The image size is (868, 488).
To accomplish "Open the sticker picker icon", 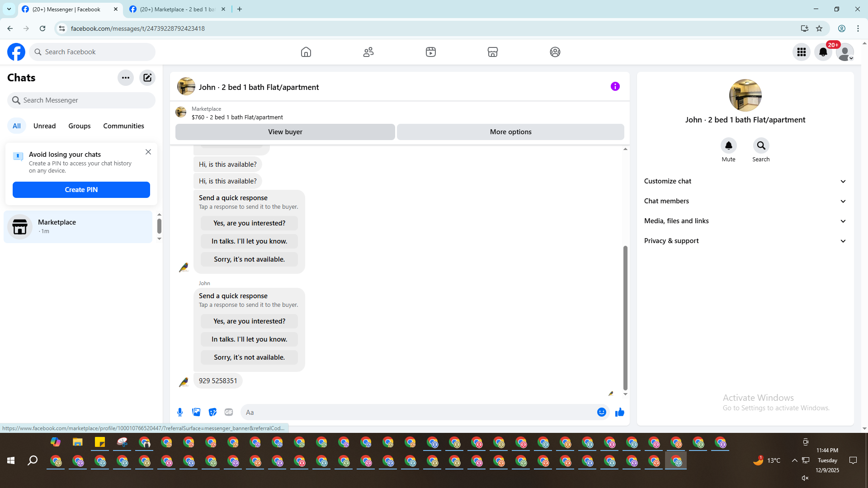I will [212, 412].
